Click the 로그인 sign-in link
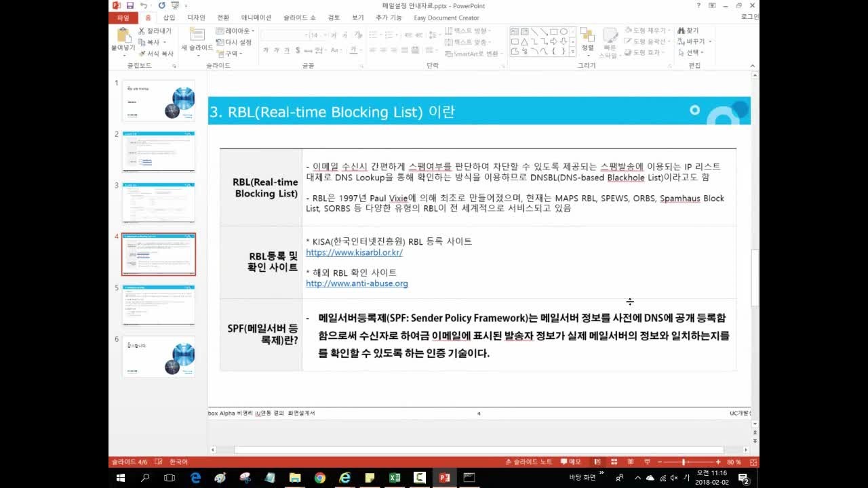The image size is (868, 488). tap(749, 18)
